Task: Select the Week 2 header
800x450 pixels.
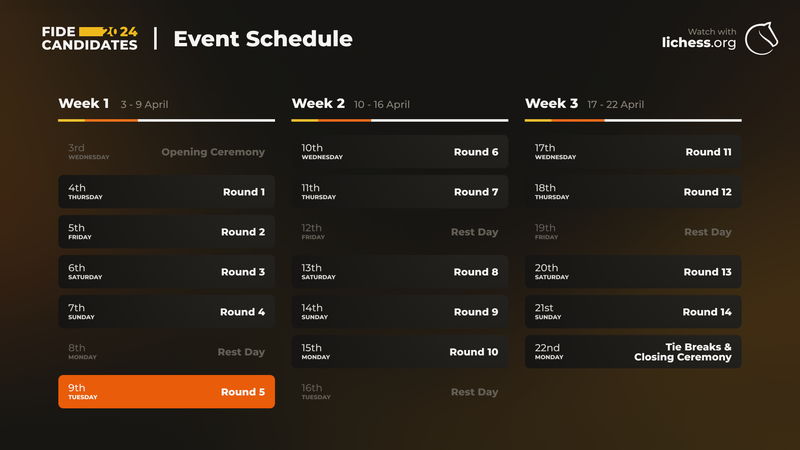Action: click(x=318, y=104)
